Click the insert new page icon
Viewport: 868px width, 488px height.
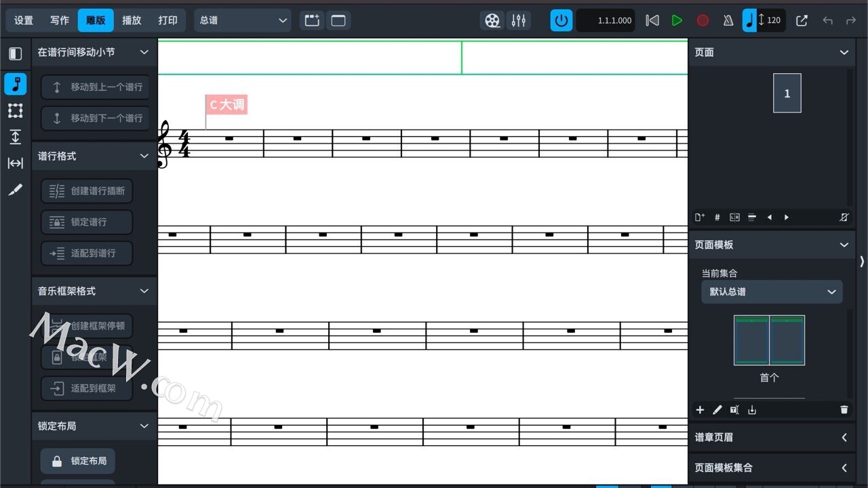click(x=700, y=218)
